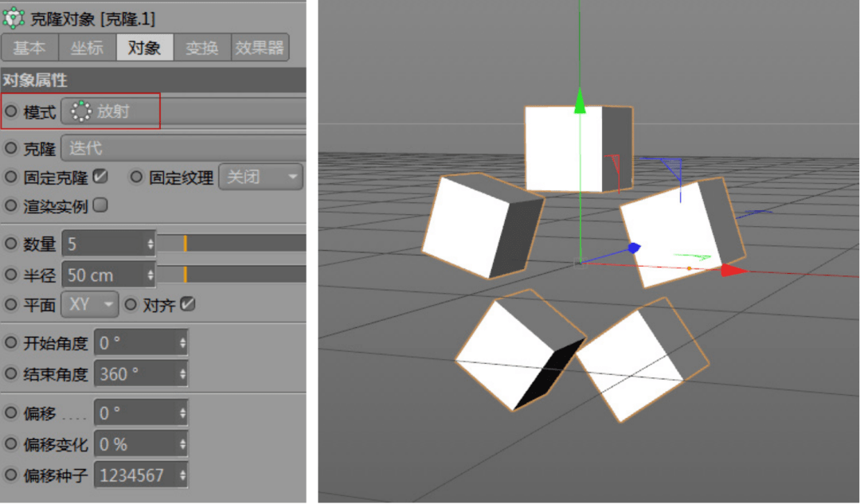Click the radial mode icon beside 放射

[x=81, y=111]
